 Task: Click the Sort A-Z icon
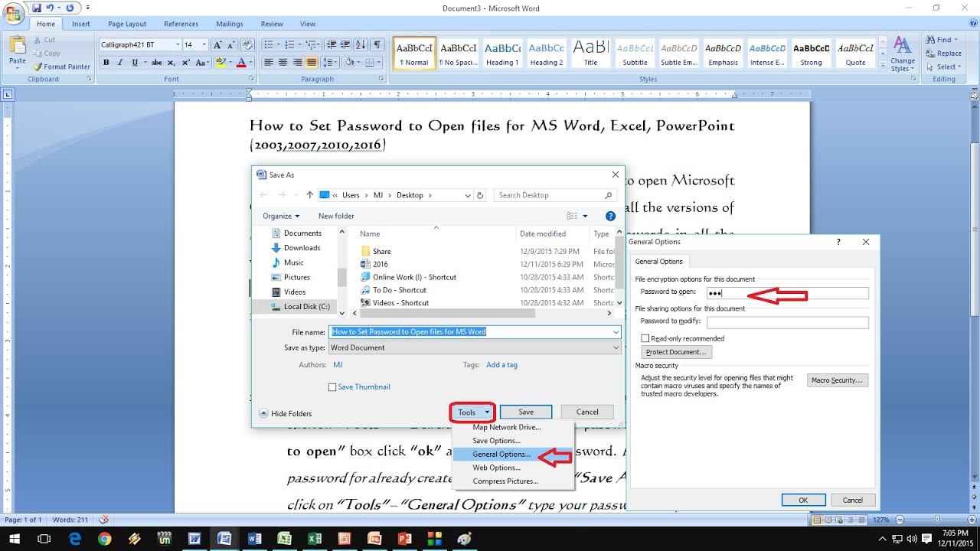click(x=362, y=45)
